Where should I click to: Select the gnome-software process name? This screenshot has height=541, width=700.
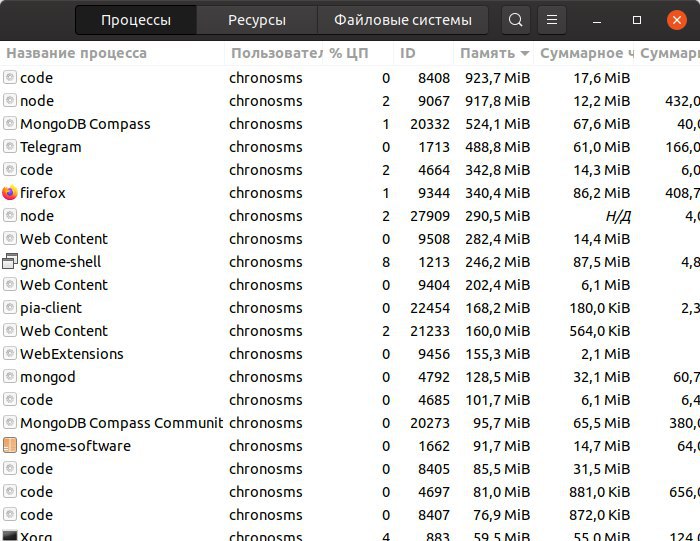(x=75, y=446)
